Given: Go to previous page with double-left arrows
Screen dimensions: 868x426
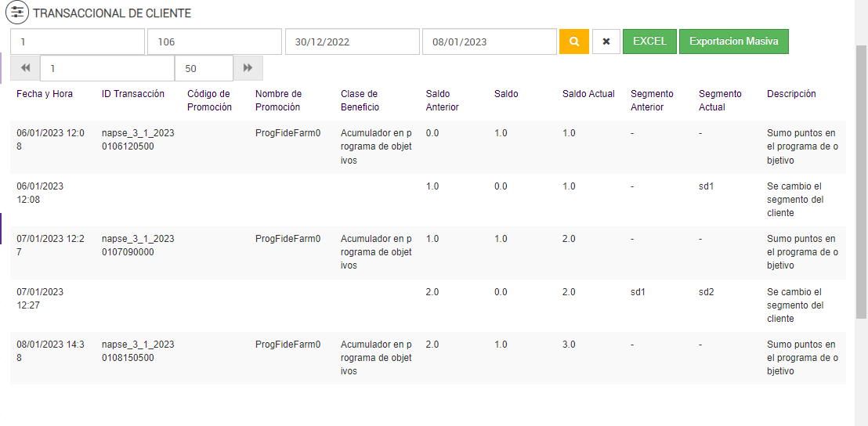Looking at the screenshot, I should pos(25,68).
